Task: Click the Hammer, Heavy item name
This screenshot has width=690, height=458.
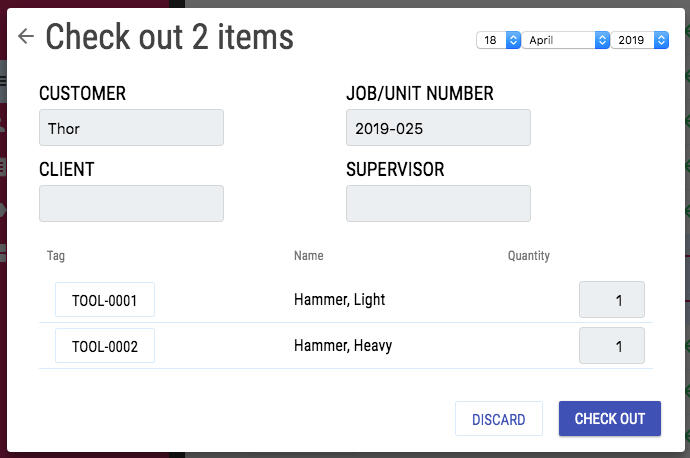Action: (x=343, y=345)
